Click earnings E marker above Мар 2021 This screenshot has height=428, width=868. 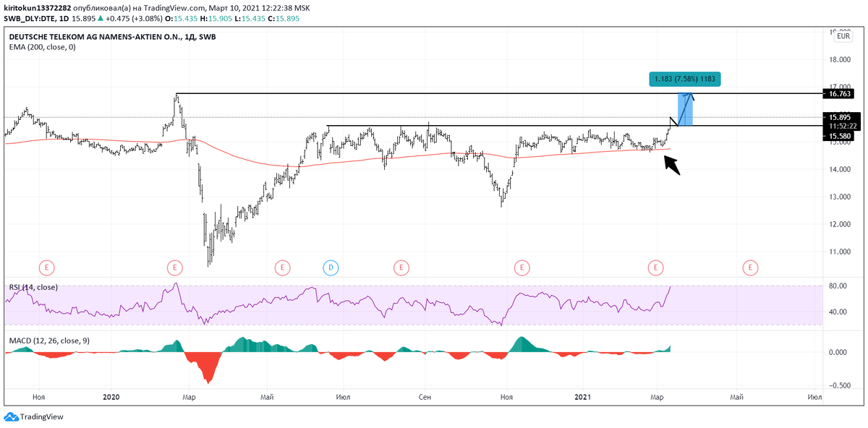pos(655,267)
